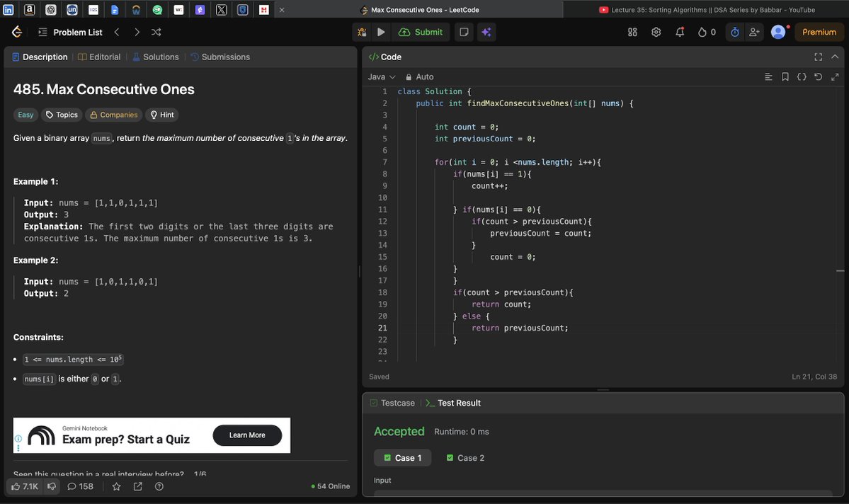Run the code with the play icon
This screenshot has width=849, height=504.
pos(381,32)
